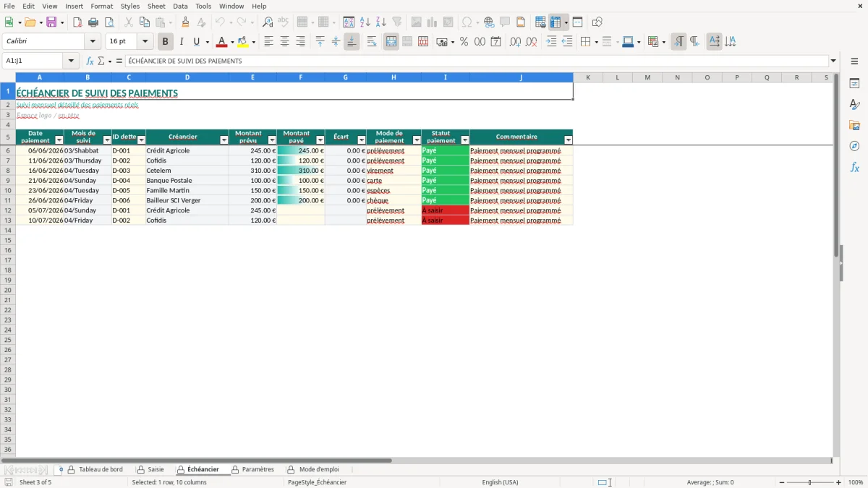Click the Format as Percent icon

[464, 42]
